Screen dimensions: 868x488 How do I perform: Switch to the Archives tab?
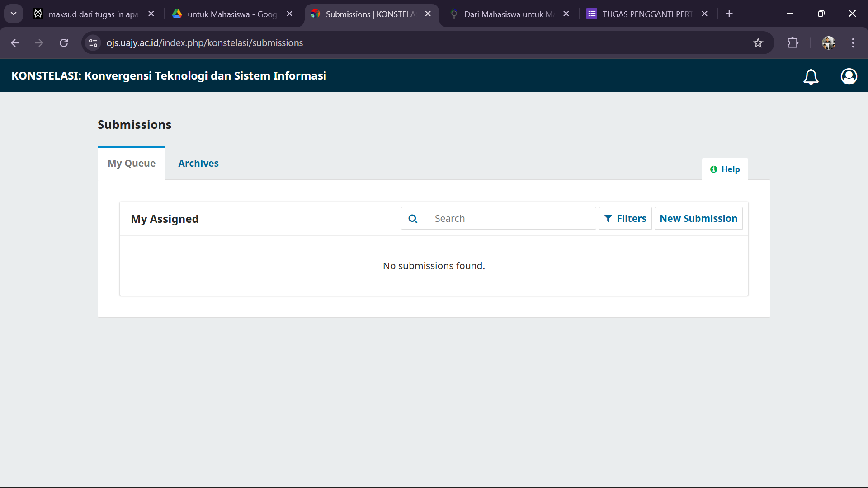[198, 164]
